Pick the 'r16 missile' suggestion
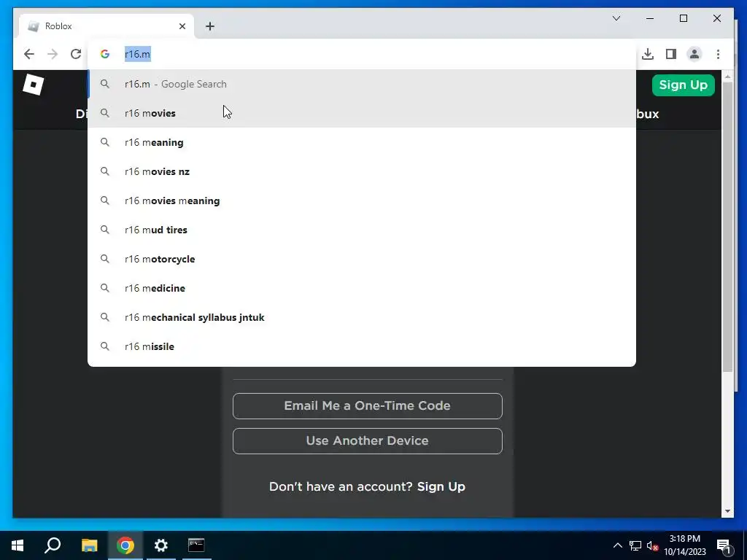 [x=362, y=346]
